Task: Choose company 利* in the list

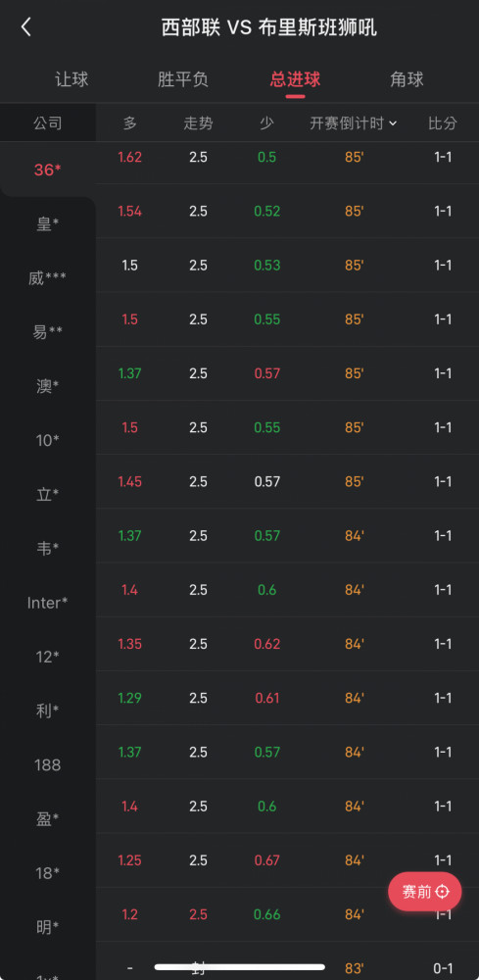Action: [x=48, y=711]
